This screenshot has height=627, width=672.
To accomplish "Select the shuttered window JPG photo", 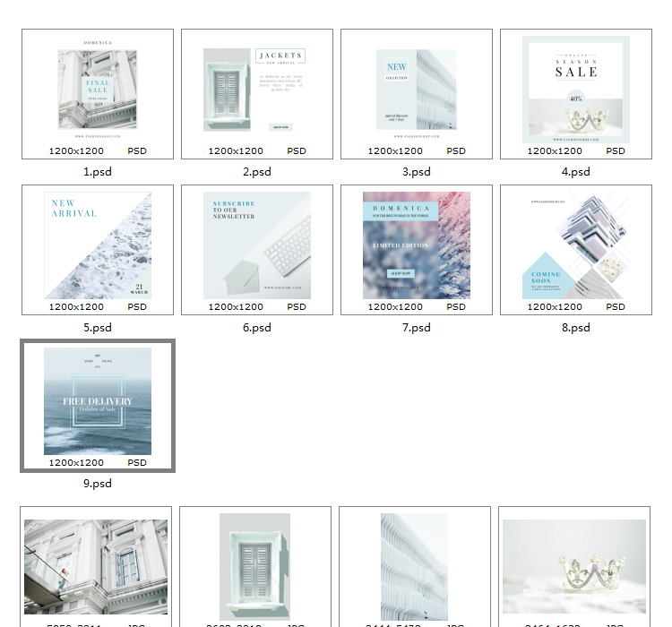I will 255,566.
